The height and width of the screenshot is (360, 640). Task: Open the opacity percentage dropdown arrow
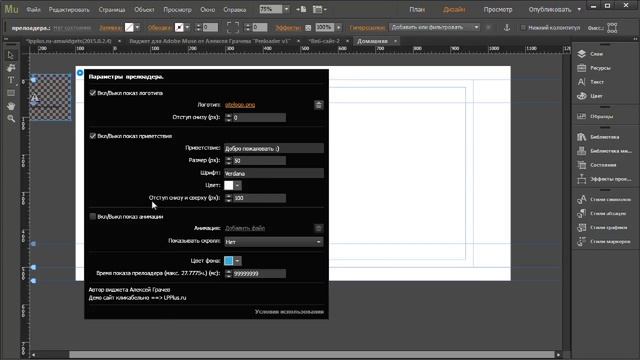tap(338, 27)
